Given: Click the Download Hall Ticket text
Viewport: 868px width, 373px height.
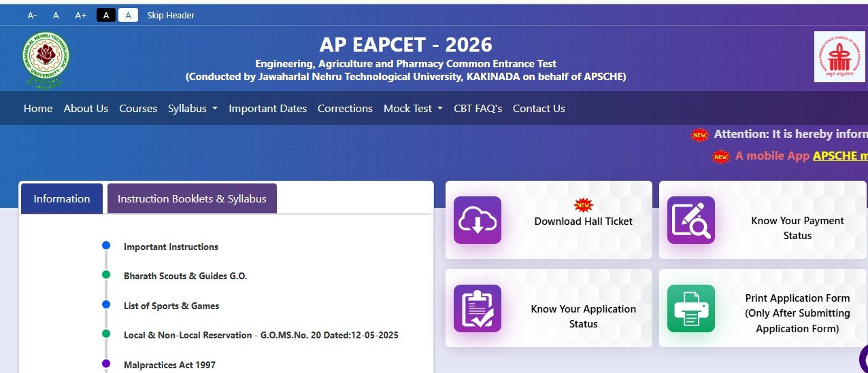Looking at the screenshot, I should tap(584, 221).
